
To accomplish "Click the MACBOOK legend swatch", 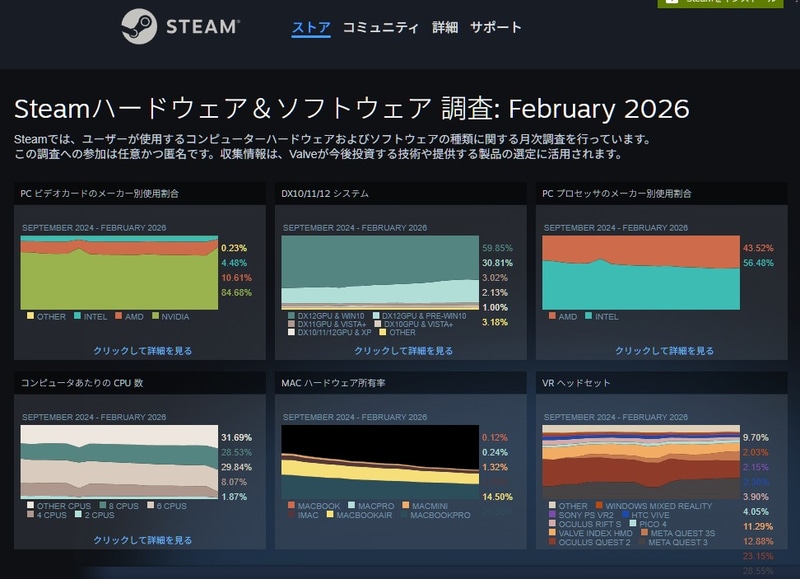I will click(x=291, y=505).
